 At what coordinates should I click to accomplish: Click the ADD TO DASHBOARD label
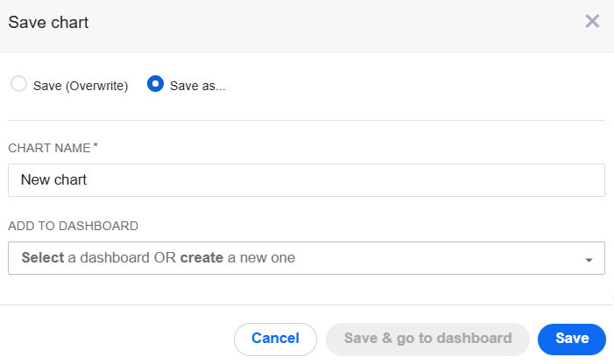tap(74, 226)
